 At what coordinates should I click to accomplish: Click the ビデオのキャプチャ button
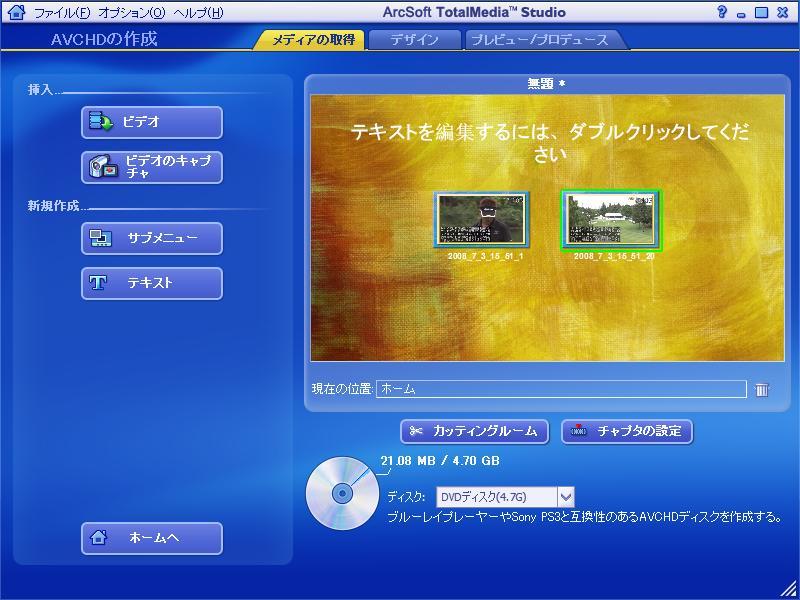pos(152,167)
